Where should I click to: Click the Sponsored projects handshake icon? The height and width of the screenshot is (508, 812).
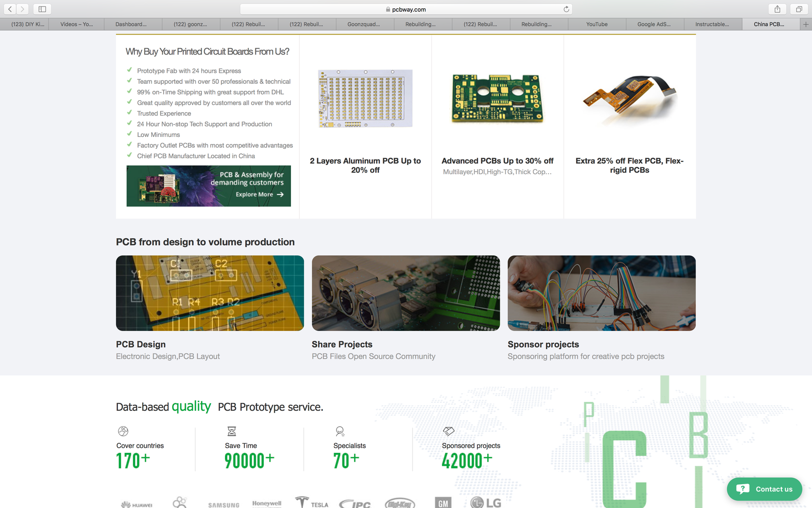pos(449,431)
